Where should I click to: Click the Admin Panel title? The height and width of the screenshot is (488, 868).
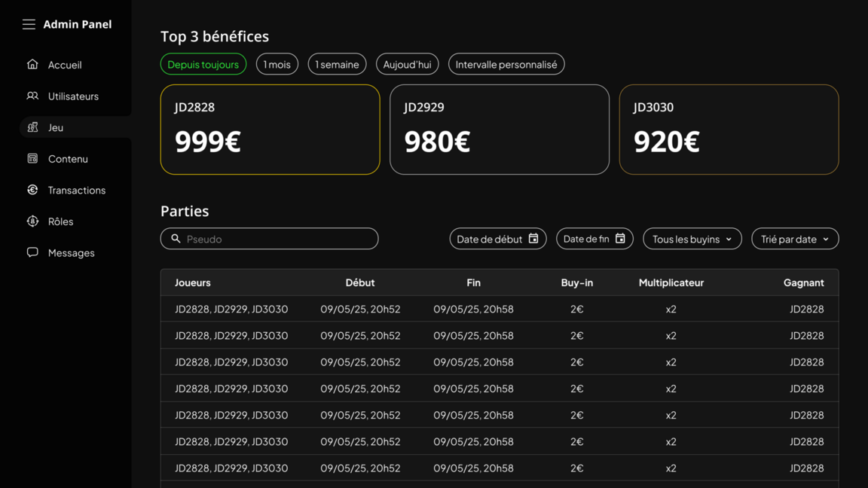pos(78,24)
